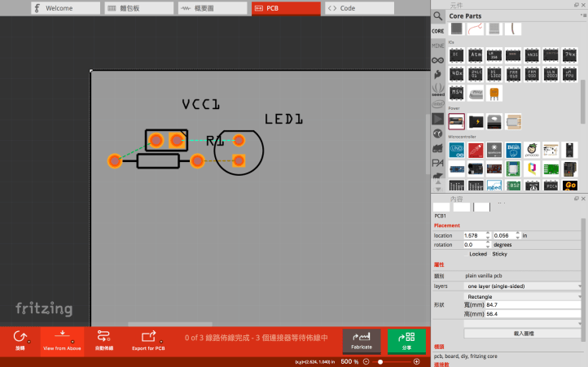The image size is (588, 367).
Task: Open the parts search magnifier icon
Action: point(437,15)
